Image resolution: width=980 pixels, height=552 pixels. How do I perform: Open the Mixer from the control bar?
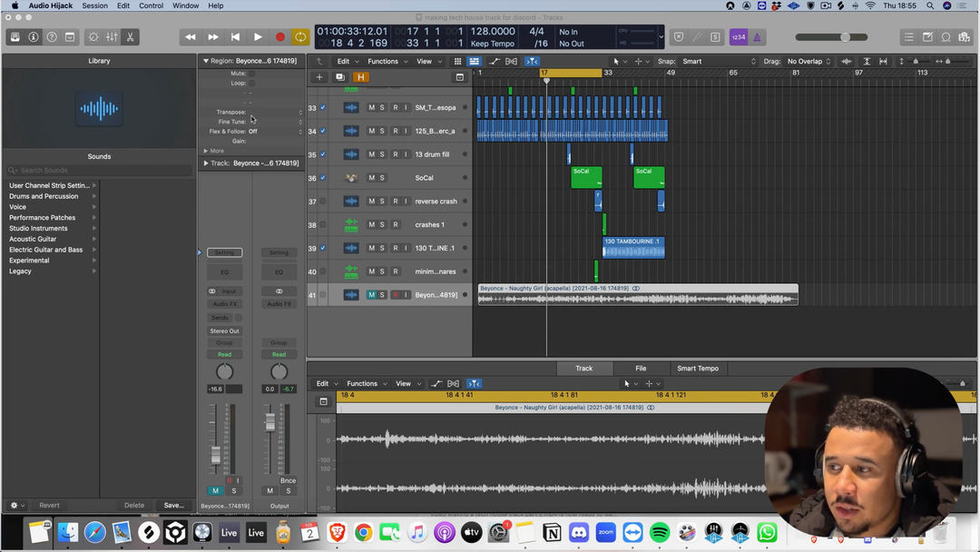[x=112, y=37]
